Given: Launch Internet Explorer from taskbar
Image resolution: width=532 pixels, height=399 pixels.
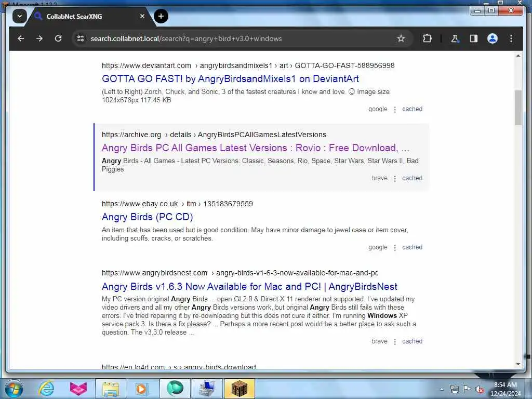Looking at the screenshot, I should 46,389.
